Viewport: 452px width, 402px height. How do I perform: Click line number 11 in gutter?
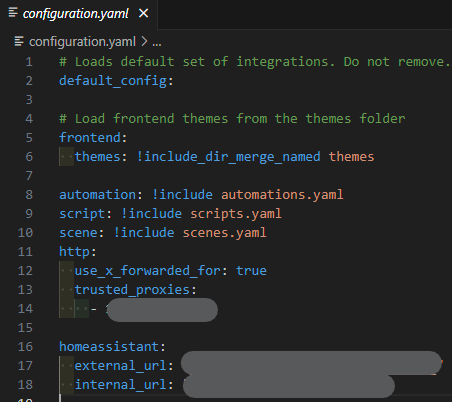pyautogui.click(x=25, y=252)
